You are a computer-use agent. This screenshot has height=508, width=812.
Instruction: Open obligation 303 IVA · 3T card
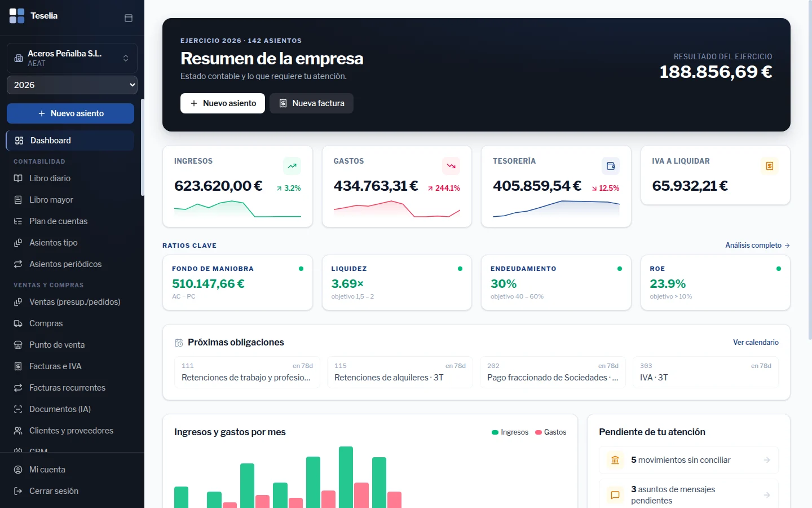[x=705, y=372]
